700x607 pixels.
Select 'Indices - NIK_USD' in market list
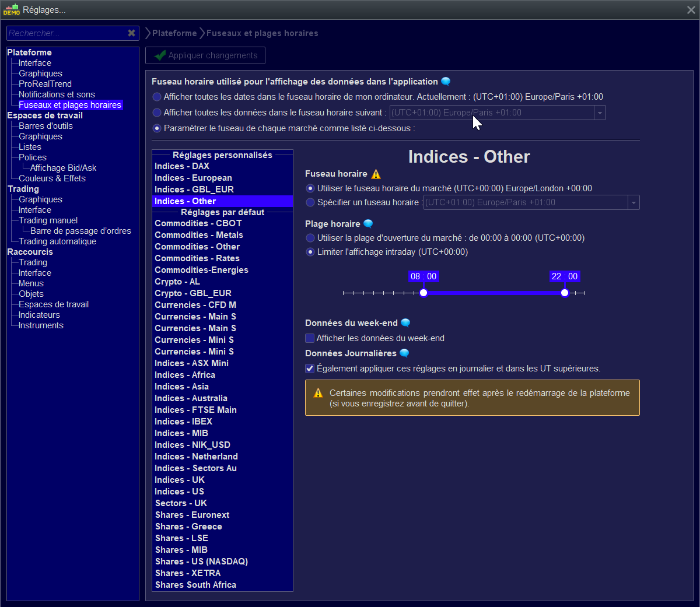pyautogui.click(x=222, y=445)
